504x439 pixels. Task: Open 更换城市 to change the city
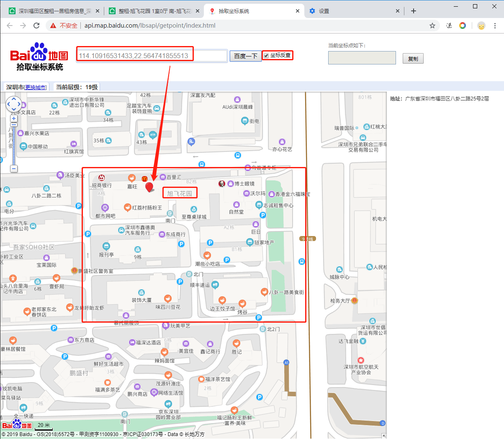point(36,87)
